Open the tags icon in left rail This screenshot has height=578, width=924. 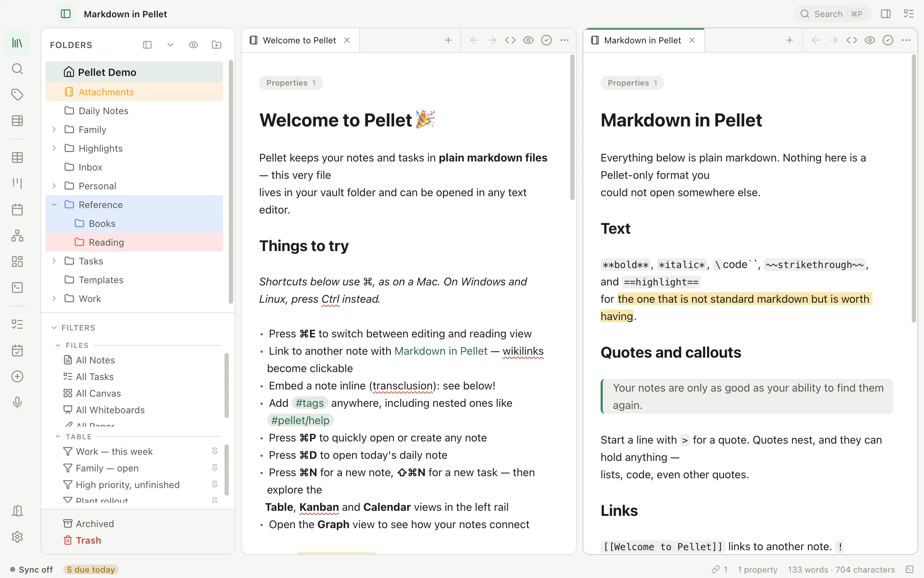17,95
